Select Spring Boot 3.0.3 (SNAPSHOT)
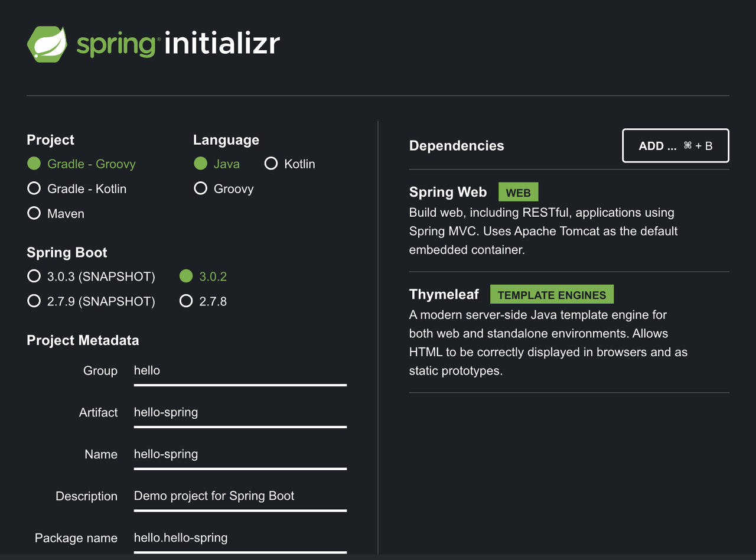 point(92,276)
